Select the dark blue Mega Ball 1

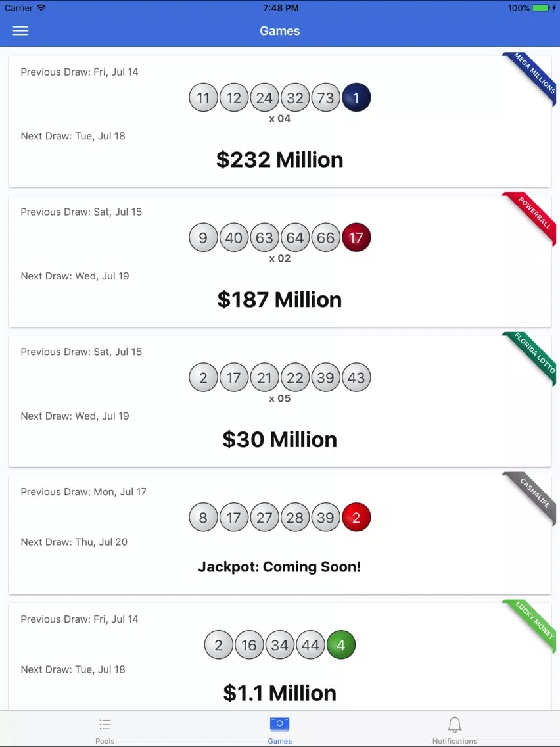click(356, 98)
